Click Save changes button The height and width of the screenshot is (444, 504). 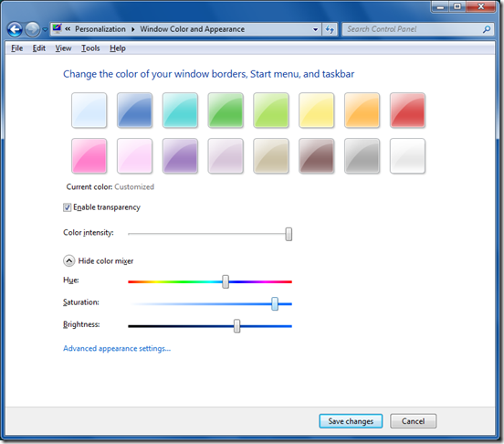pyautogui.click(x=351, y=421)
